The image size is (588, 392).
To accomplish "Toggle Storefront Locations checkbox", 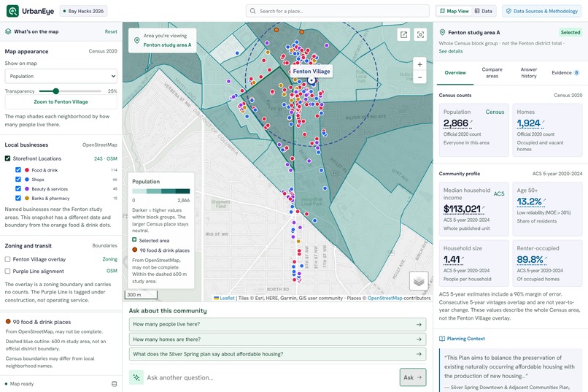I will (7, 158).
